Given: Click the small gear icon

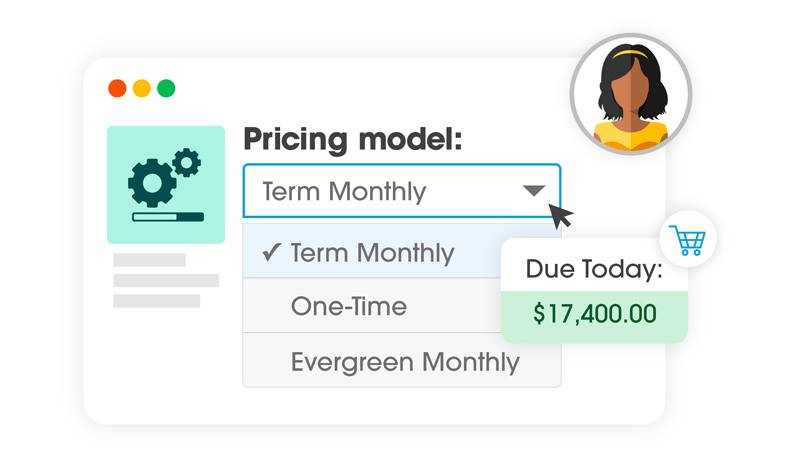Looking at the screenshot, I should point(186,161).
